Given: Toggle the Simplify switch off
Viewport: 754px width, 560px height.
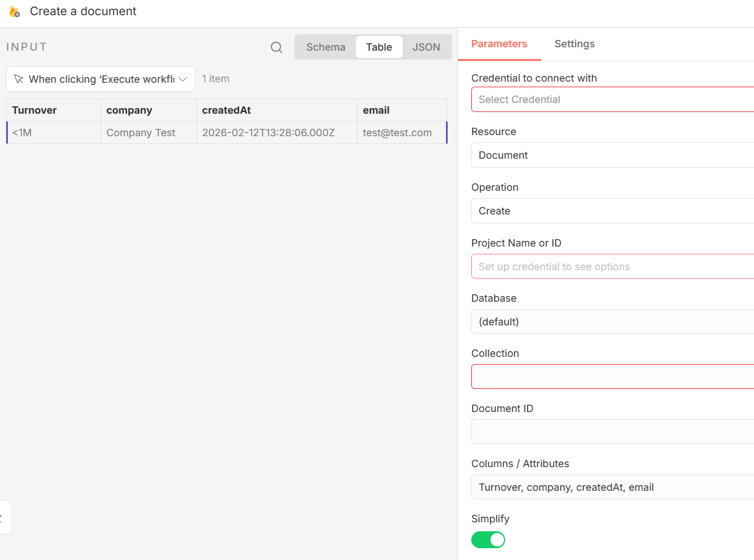Looking at the screenshot, I should point(488,540).
